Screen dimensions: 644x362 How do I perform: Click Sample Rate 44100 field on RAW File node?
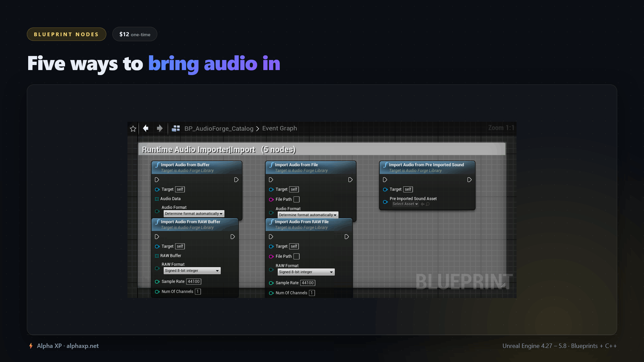pyautogui.click(x=308, y=283)
